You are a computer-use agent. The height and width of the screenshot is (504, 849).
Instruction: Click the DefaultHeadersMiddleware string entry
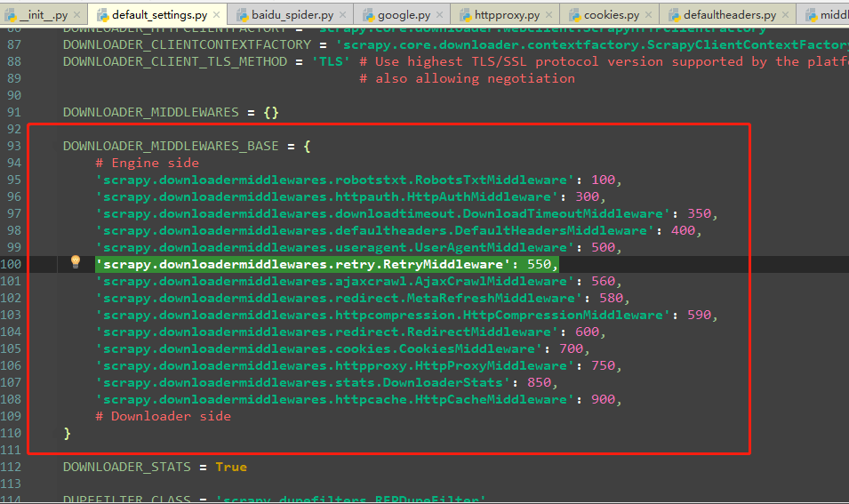coord(375,231)
